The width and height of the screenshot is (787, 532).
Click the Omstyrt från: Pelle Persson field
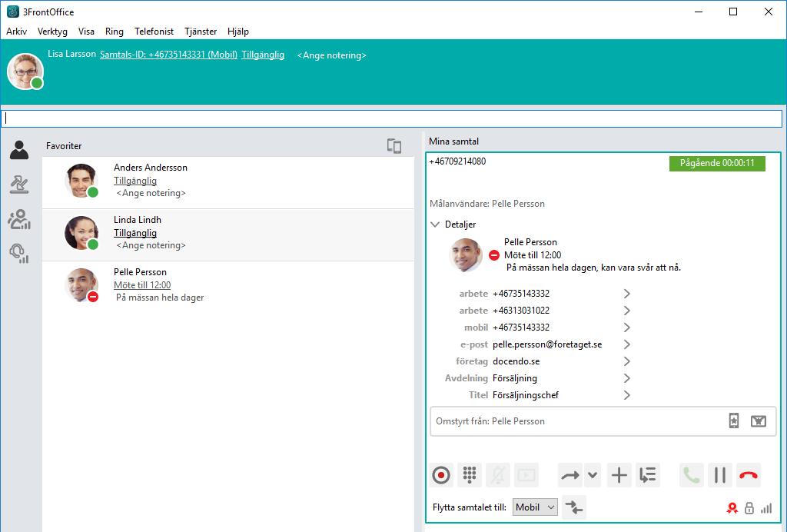click(603, 421)
